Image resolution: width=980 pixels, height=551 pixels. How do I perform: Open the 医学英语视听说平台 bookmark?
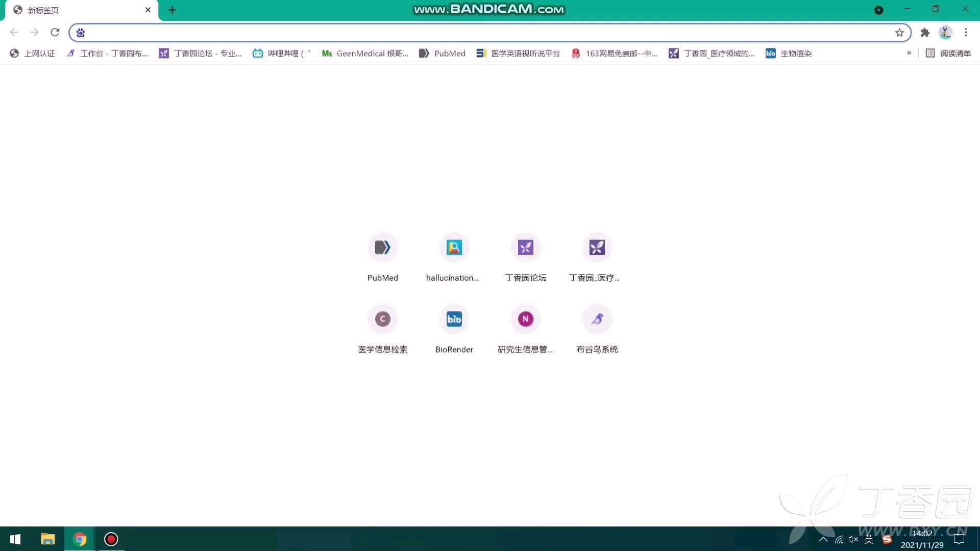[518, 54]
